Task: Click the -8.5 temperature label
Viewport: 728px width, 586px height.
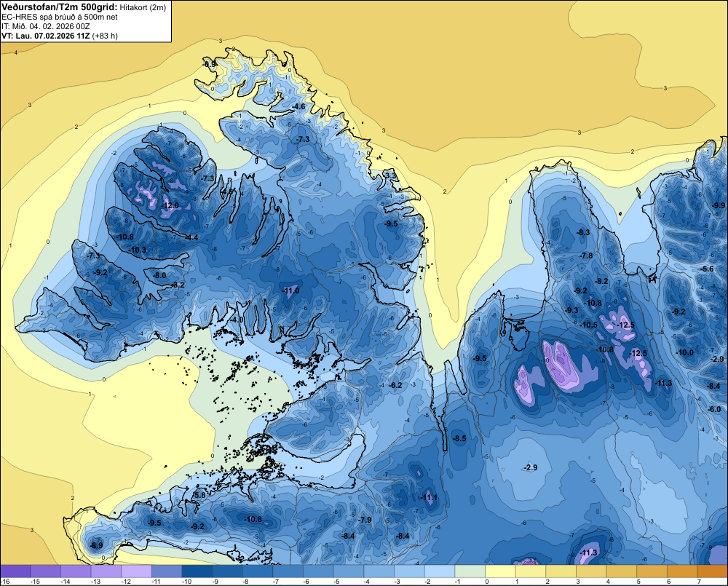Action: (459, 438)
